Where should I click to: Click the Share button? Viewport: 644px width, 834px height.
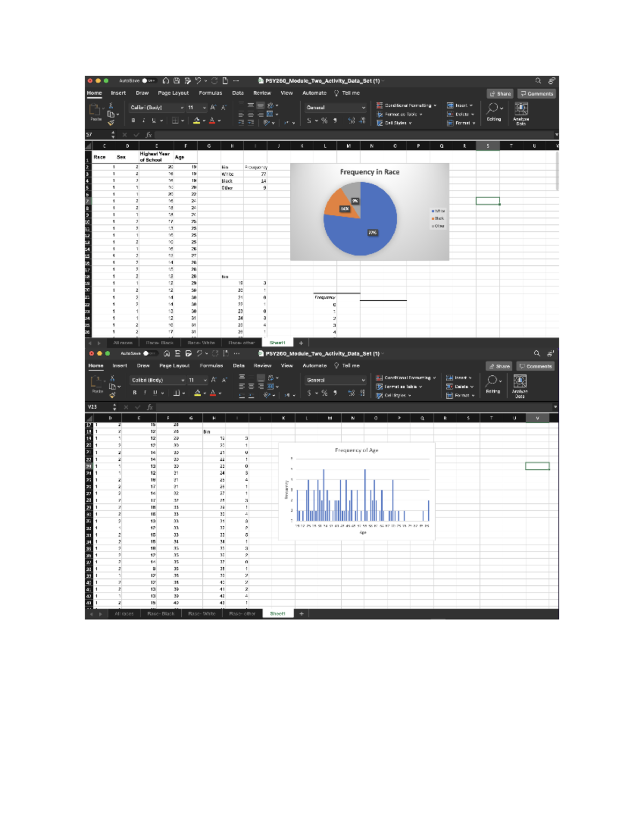click(x=500, y=93)
